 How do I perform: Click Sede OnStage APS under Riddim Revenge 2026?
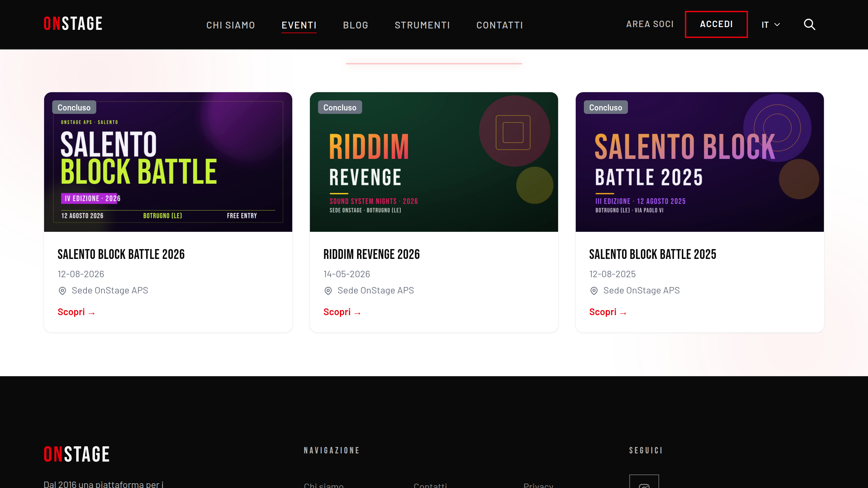click(376, 290)
